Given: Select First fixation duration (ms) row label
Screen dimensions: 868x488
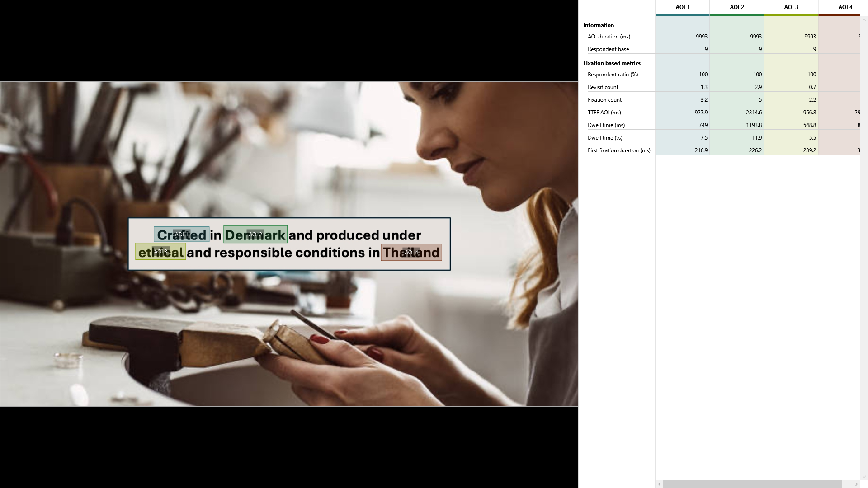Looking at the screenshot, I should tap(619, 150).
